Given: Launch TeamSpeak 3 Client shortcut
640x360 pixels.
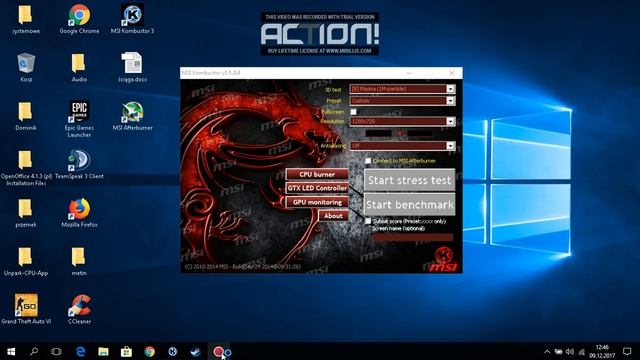Looking at the screenshot, I should 79,164.
